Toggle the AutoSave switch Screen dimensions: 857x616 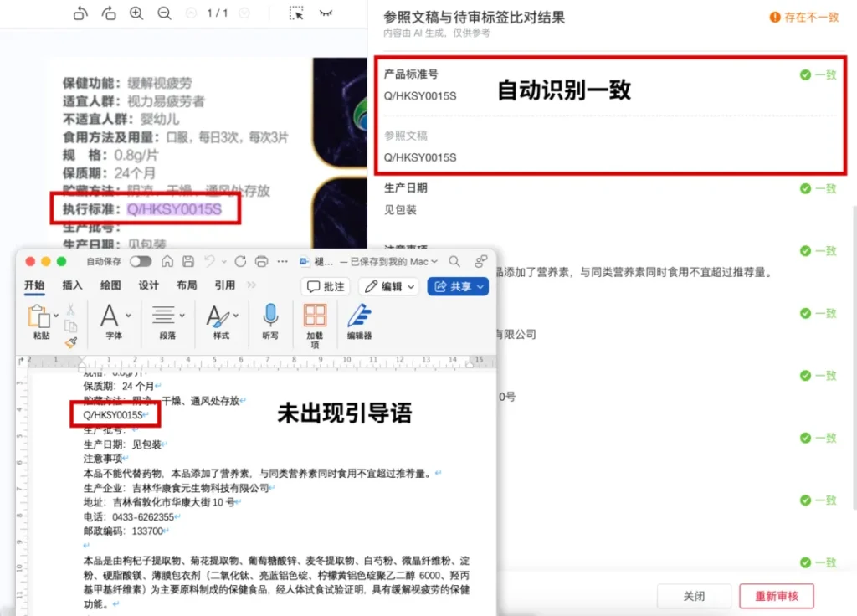tap(140, 262)
